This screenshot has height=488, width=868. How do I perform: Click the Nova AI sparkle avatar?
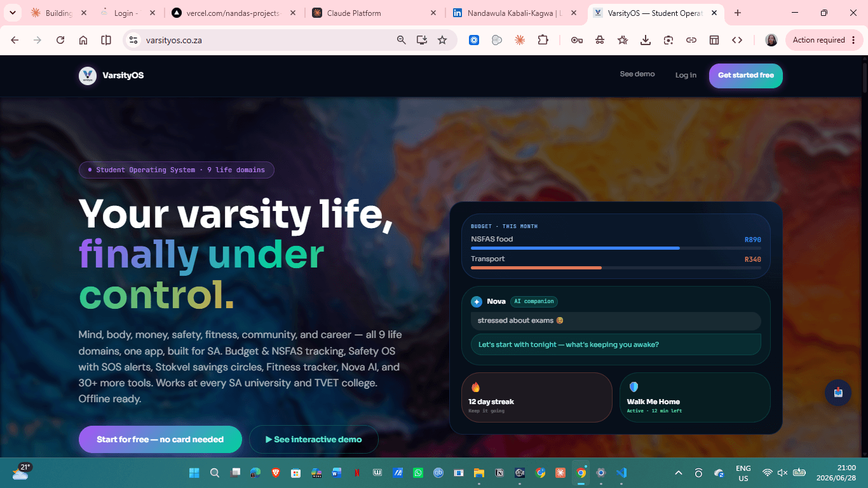[477, 302]
